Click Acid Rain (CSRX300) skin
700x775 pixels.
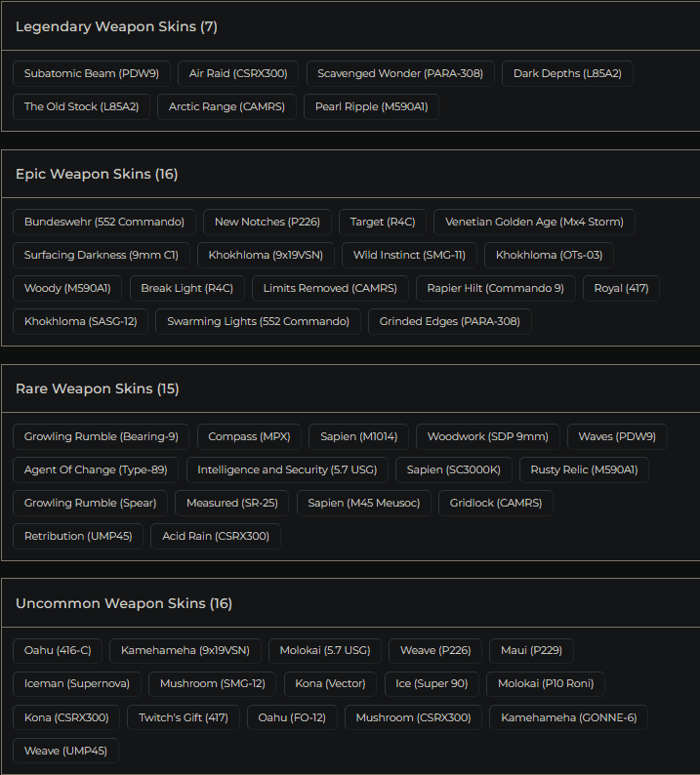click(216, 536)
